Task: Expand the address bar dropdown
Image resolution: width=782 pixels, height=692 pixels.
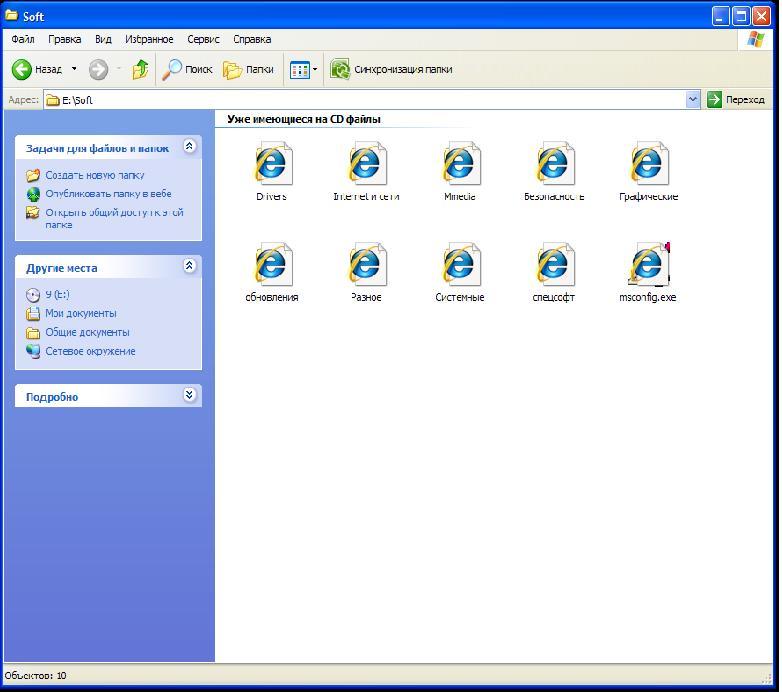Action: coord(693,99)
